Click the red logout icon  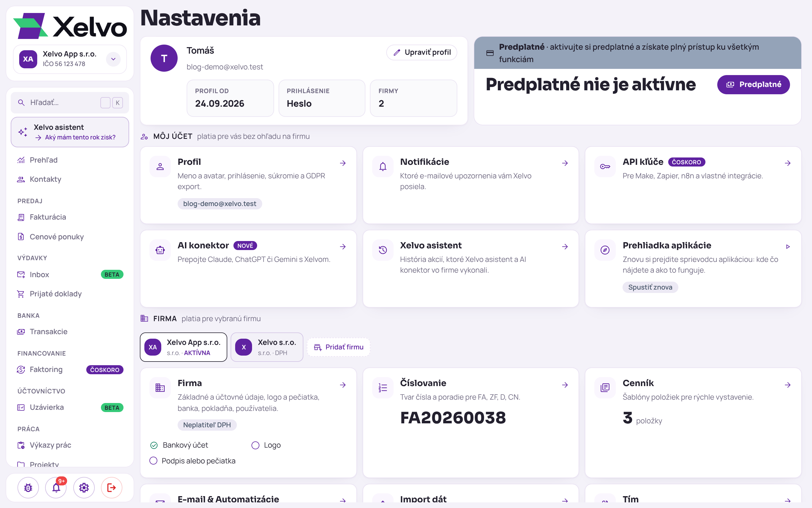(x=112, y=487)
